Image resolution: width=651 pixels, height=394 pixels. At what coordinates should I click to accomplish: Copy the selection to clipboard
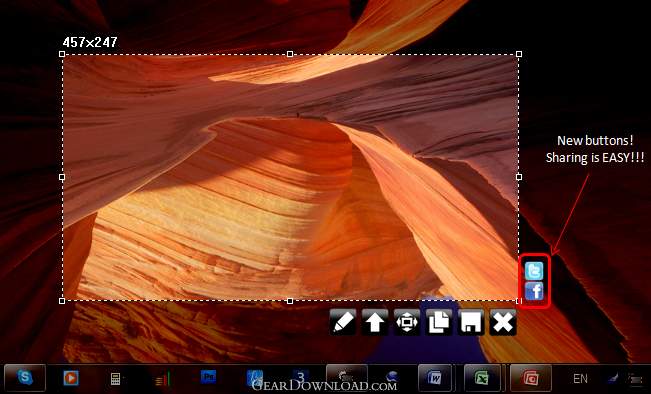tap(439, 322)
